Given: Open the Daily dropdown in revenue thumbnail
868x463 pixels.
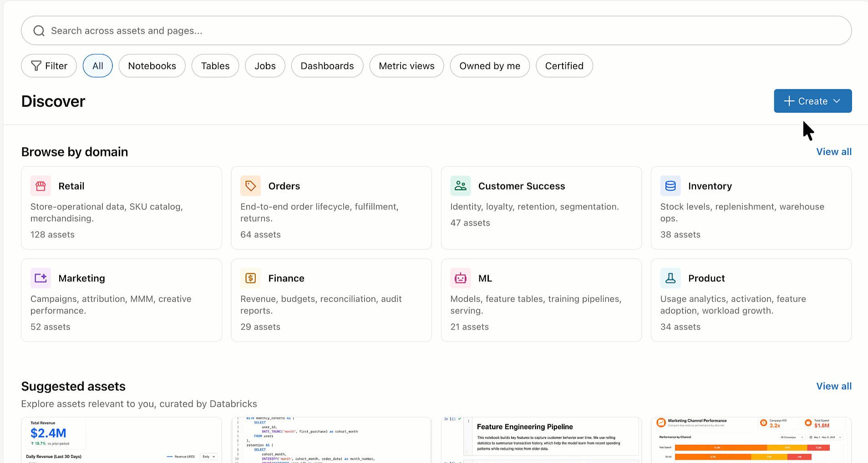Looking at the screenshot, I should pyautogui.click(x=209, y=457).
